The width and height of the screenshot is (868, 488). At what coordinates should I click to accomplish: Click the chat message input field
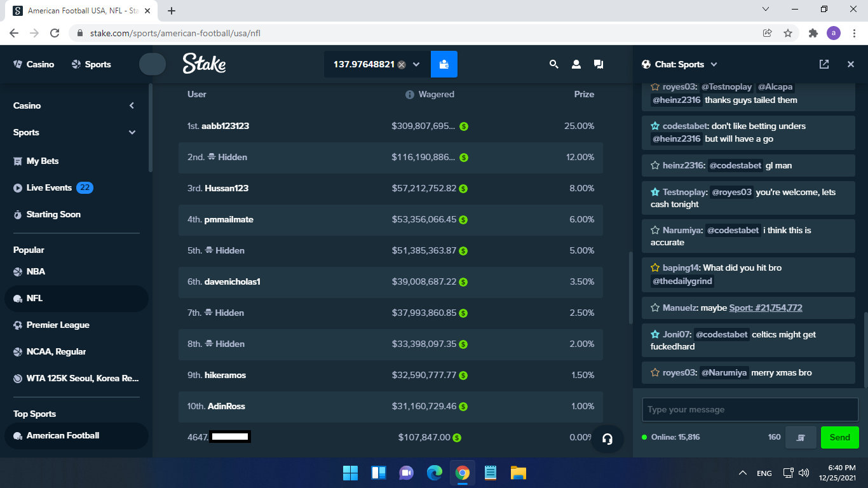(x=750, y=409)
